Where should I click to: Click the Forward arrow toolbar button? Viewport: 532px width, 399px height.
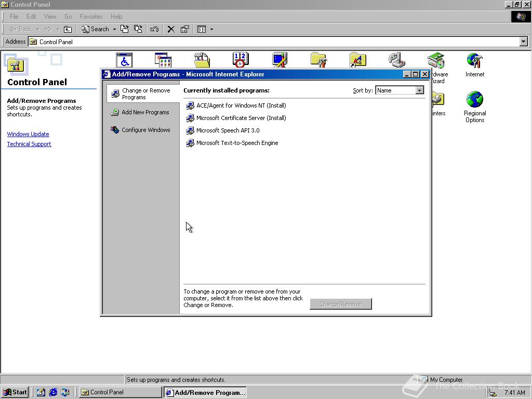tap(48, 29)
